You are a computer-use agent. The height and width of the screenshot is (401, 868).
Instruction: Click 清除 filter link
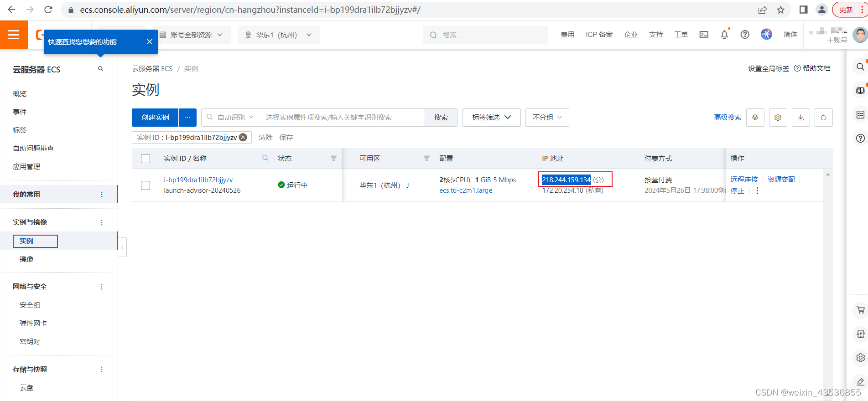coord(265,138)
